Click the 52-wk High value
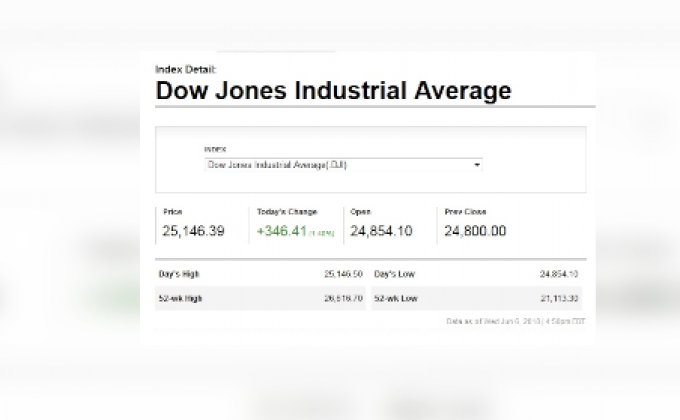680x420 pixels. tap(344, 298)
